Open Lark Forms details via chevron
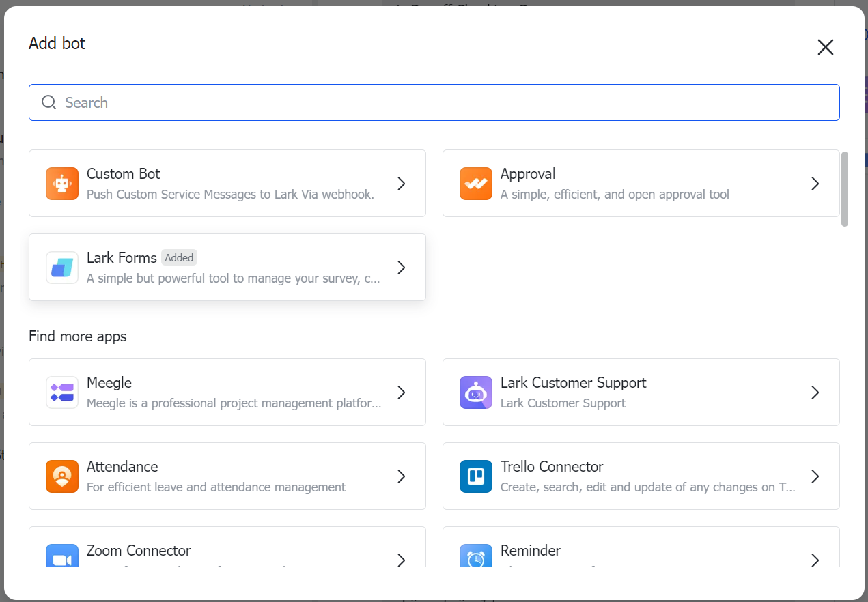This screenshot has height=602, width=868. point(402,268)
